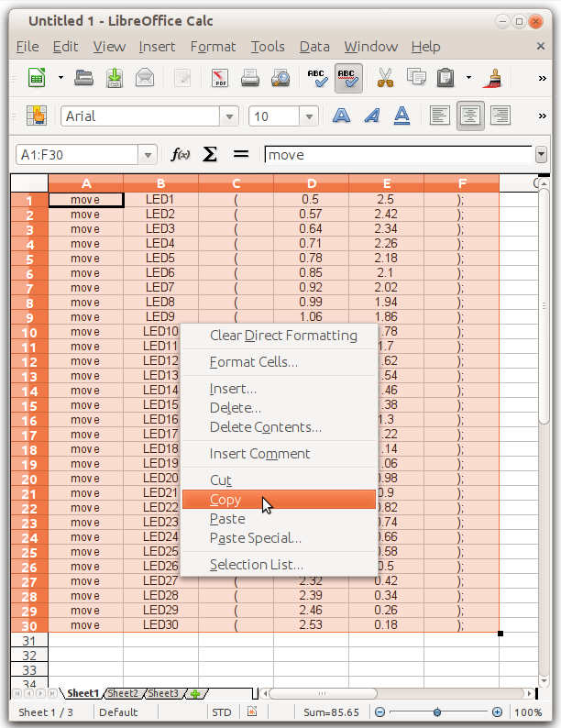Click the STD selection mode indicator
The height and width of the screenshot is (728, 561).
click(221, 712)
